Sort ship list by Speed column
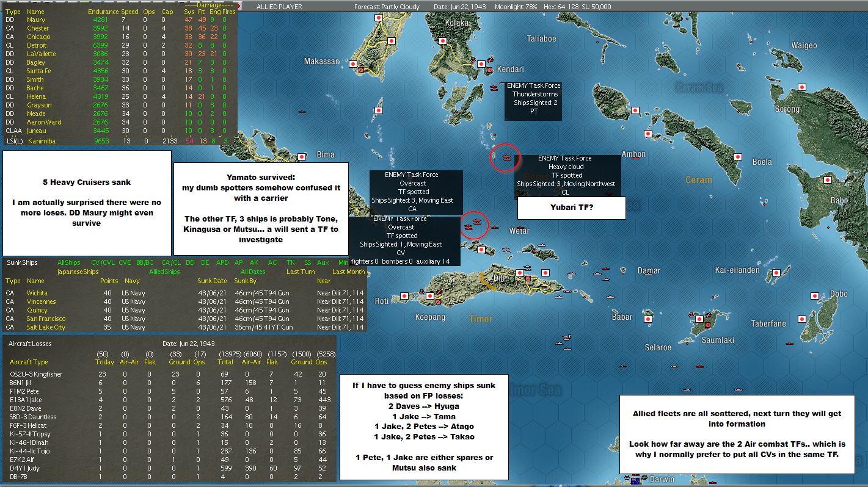This screenshot has height=487, width=868. point(129,12)
